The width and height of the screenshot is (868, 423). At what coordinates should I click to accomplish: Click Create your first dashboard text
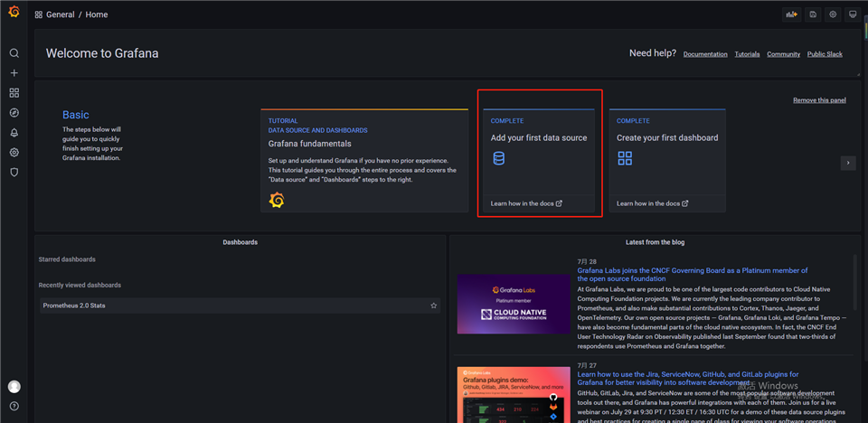(x=667, y=138)
